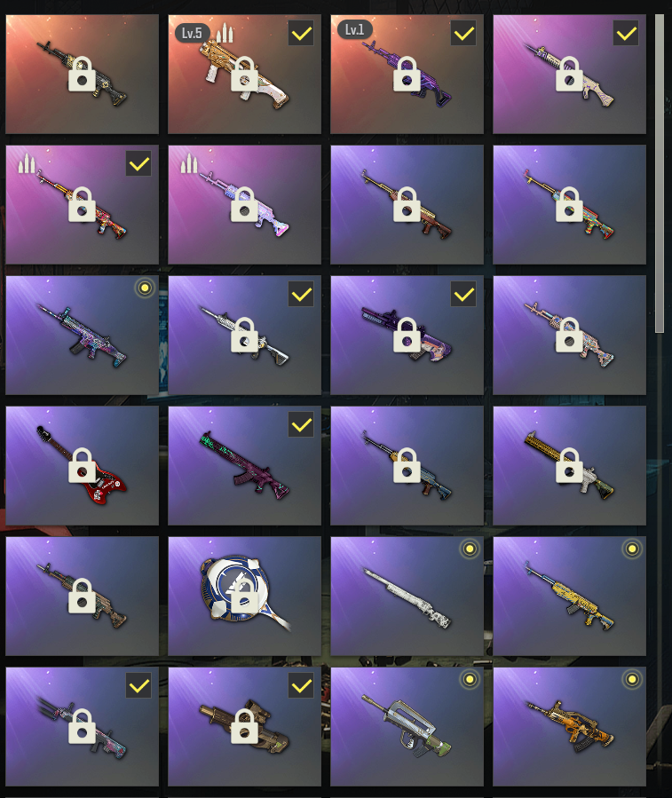Select the white sniper-style shotgun skin

pos(407,596)
